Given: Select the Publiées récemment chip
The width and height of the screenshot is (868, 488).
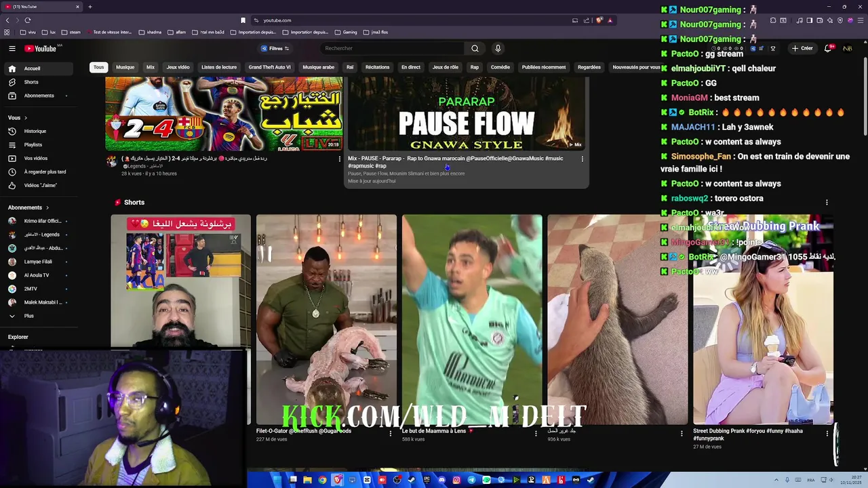Looking at the screenshot, I should (544, 67).
